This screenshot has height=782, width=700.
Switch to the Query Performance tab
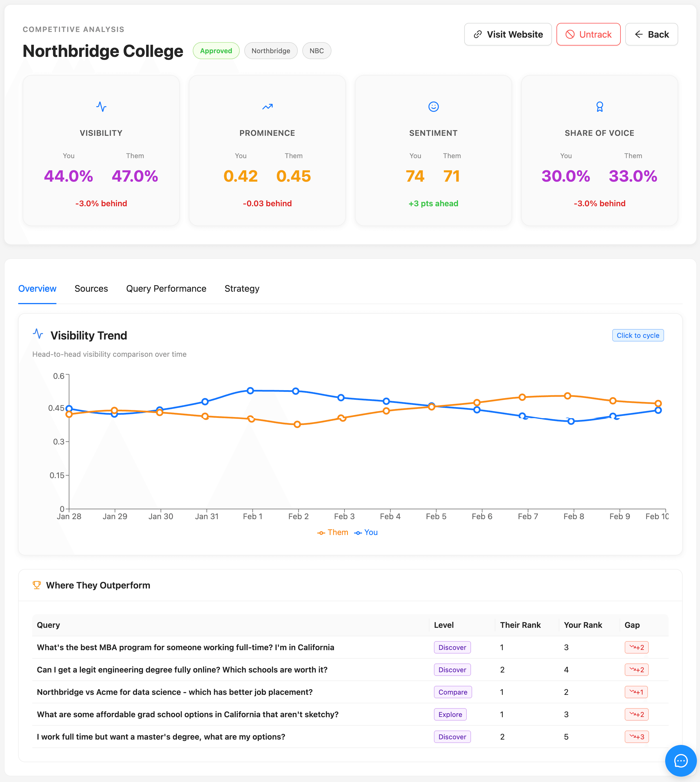tap(166, 288)
